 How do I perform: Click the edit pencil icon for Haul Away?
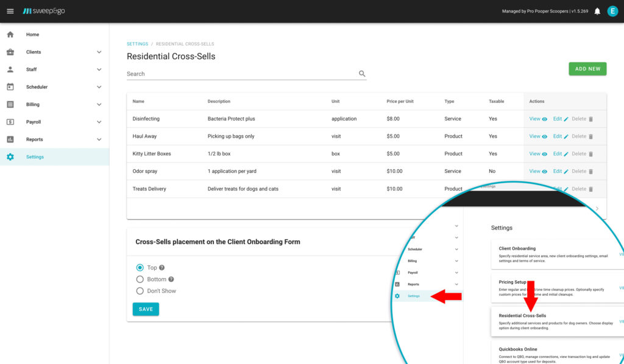tap(567, 136)
